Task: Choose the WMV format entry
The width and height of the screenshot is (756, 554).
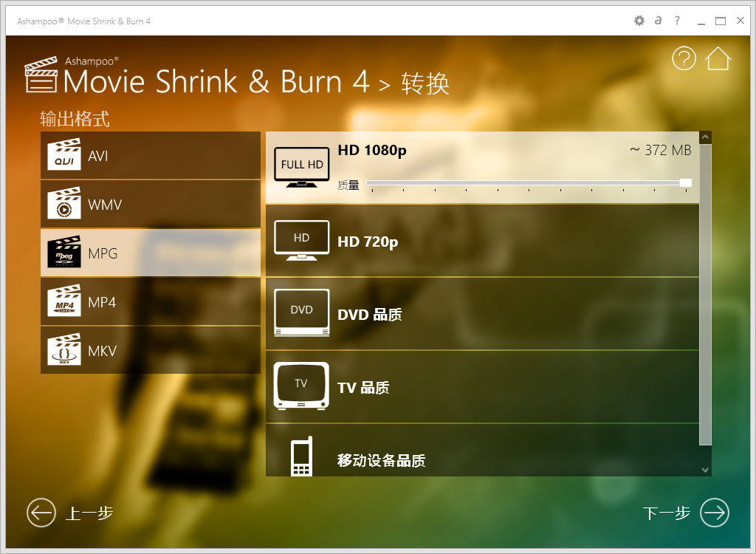Action: tap(151, 205)
